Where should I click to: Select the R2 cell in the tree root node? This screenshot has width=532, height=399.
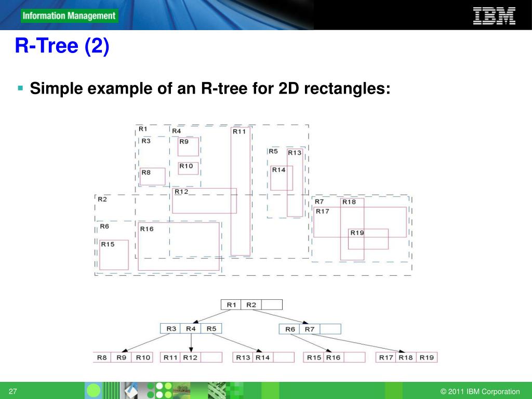251,304
